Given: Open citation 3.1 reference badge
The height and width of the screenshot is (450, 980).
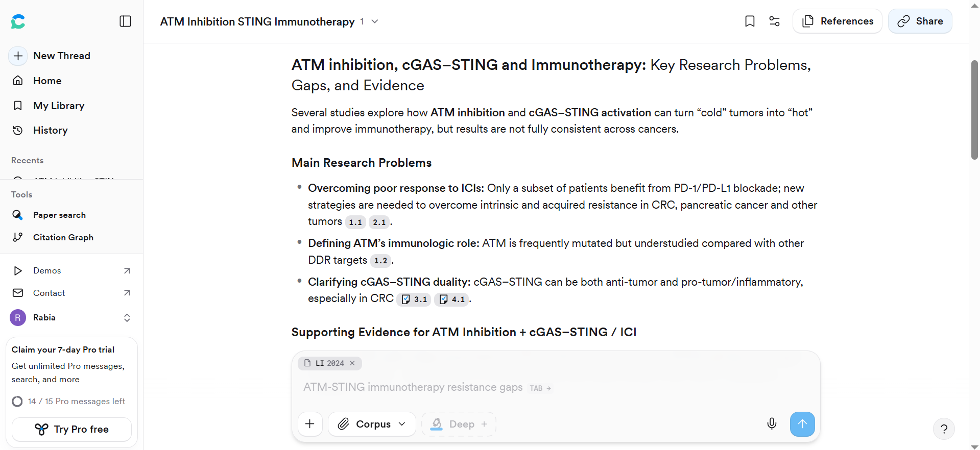Looking at the screenshot, I should pos(414,299).
